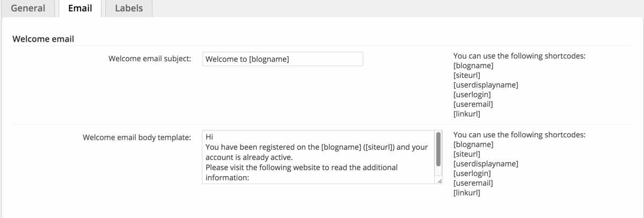Screen dimensions: 644x218
Task: Open the Labels tab
Action: coord(129,9)
